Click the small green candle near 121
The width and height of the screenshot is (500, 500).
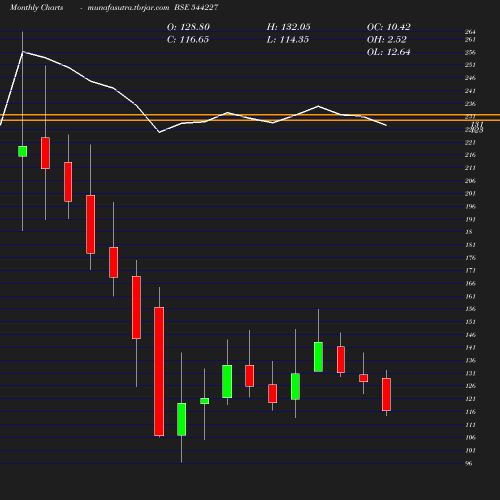205,401
